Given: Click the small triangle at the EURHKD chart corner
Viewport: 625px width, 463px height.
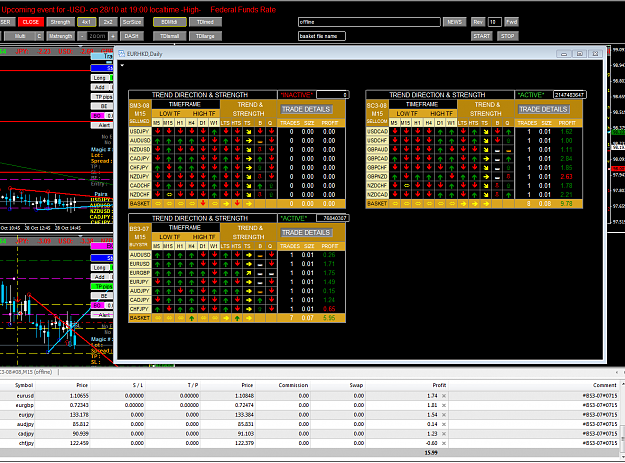Looking at the screenshot, I should [x=122, y=65].
